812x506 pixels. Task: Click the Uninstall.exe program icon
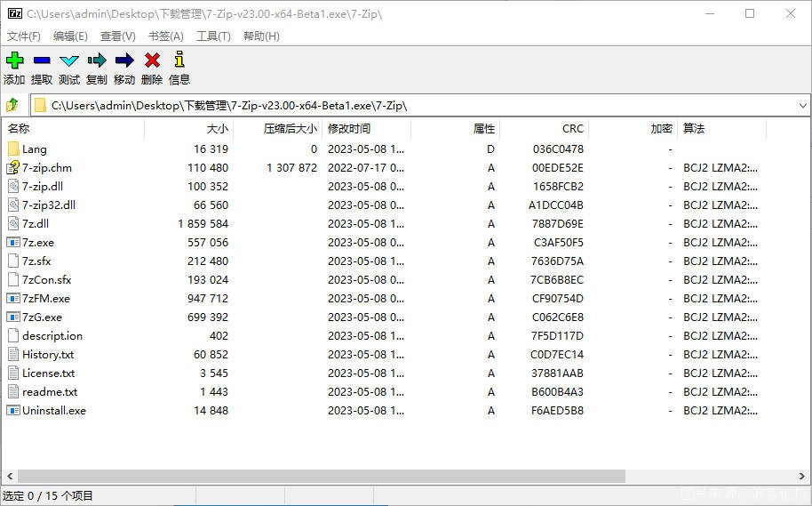(x=13, y=410)
